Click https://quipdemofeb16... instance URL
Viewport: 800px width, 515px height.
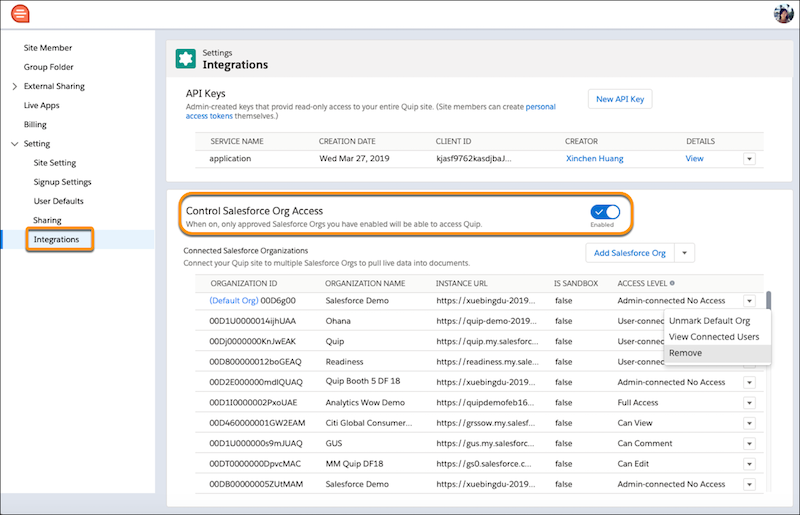(x=485, y=403)
